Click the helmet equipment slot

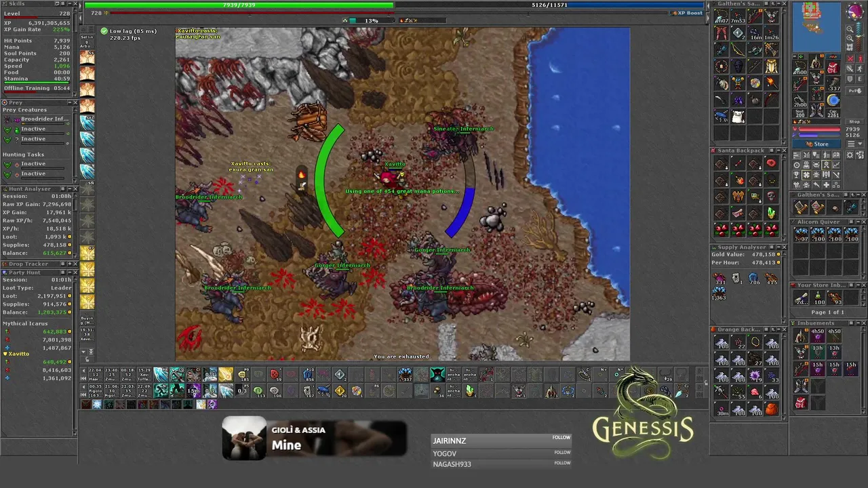(816, 63)
